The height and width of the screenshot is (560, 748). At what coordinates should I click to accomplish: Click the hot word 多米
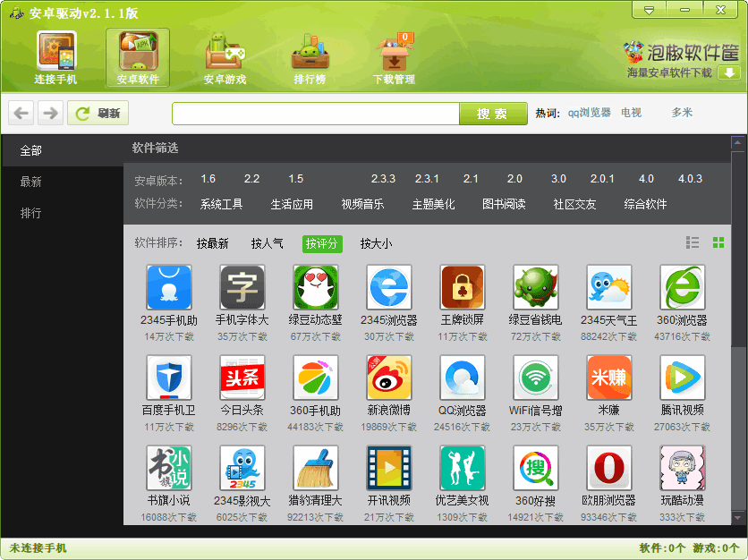pyautogui.click(x=682, y=113)
